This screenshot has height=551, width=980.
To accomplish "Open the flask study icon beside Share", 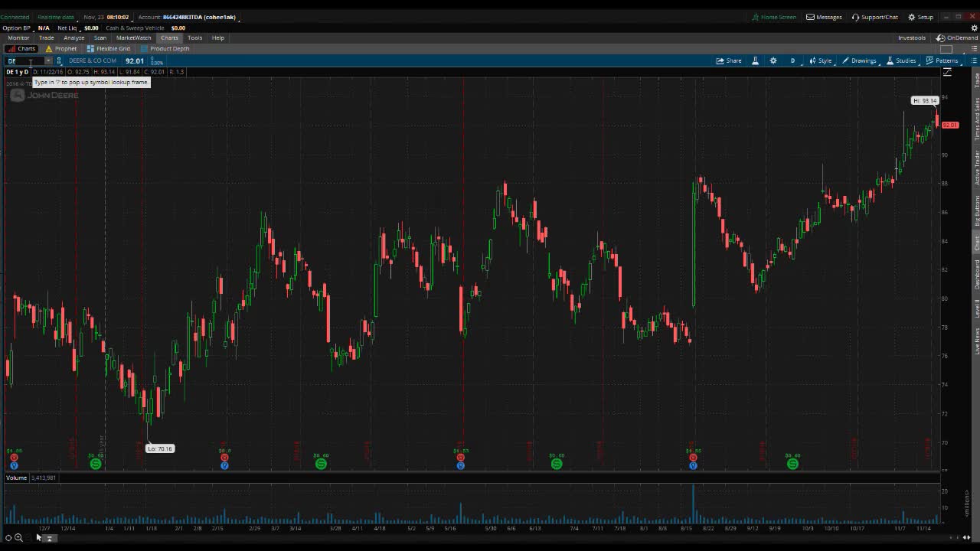I will pyautogui.click(x=755, y=60).
